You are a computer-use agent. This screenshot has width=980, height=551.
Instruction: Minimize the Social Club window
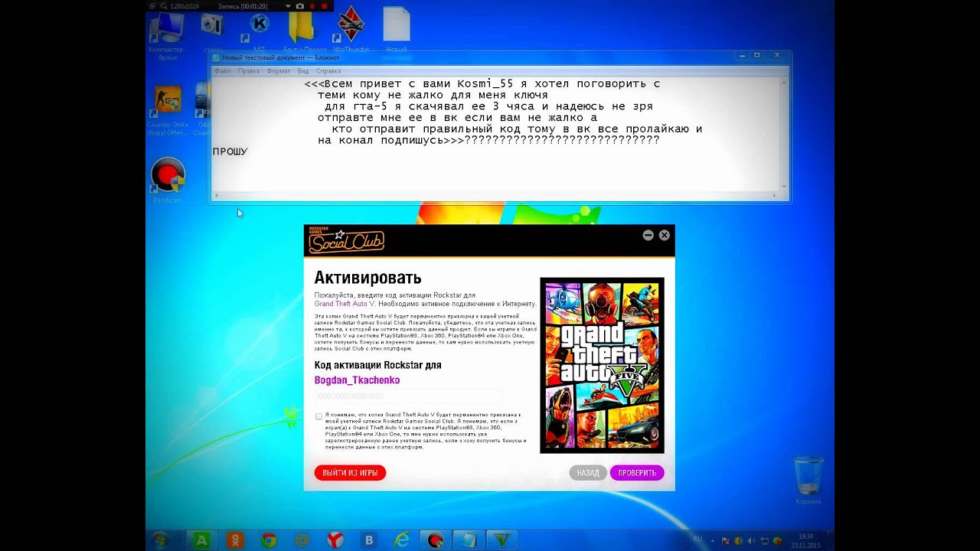(648, 235)
